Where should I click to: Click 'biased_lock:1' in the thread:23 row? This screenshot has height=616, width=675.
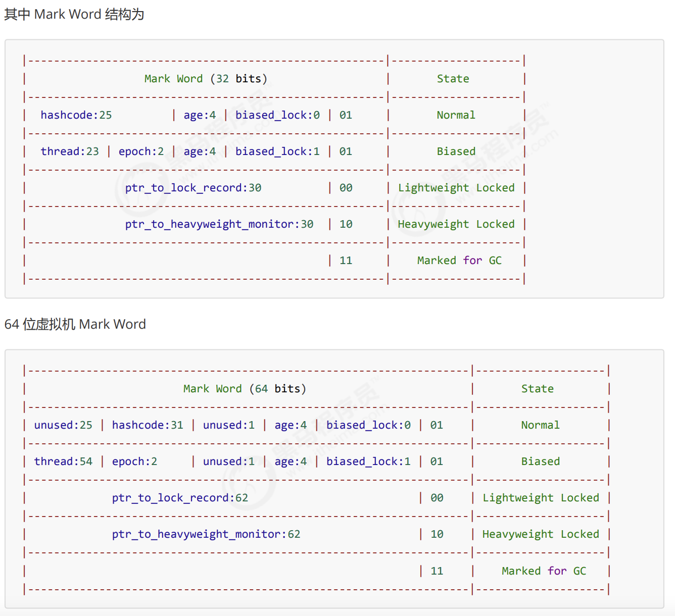(277, 151)
